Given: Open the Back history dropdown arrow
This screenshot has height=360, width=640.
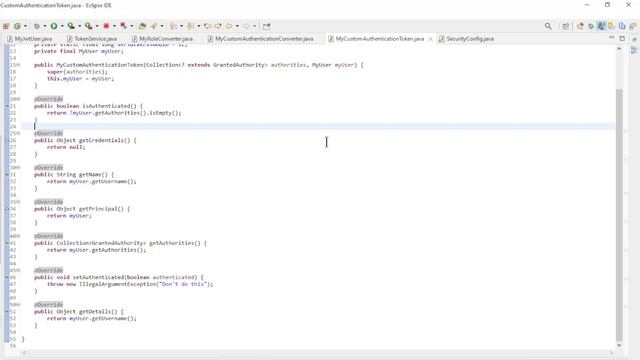Looking at the screenshot, I should (x=237, y=26).
